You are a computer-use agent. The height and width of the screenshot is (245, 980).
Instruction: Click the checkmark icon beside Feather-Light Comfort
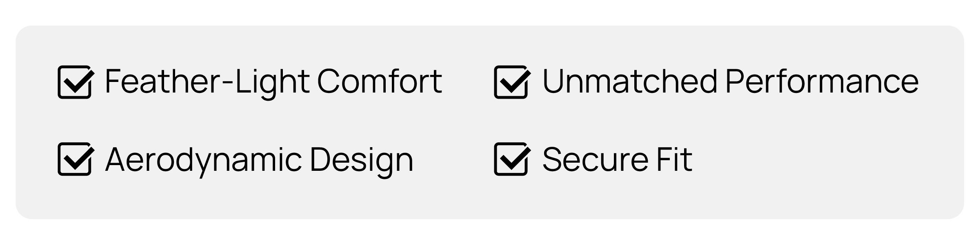tap(76, 82)
